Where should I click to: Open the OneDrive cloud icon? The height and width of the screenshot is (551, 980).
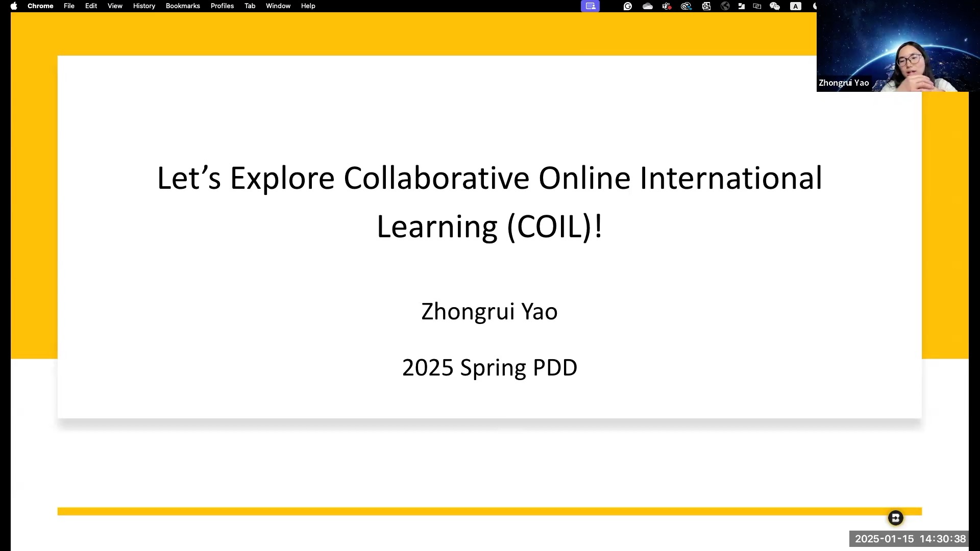[647, 6]
